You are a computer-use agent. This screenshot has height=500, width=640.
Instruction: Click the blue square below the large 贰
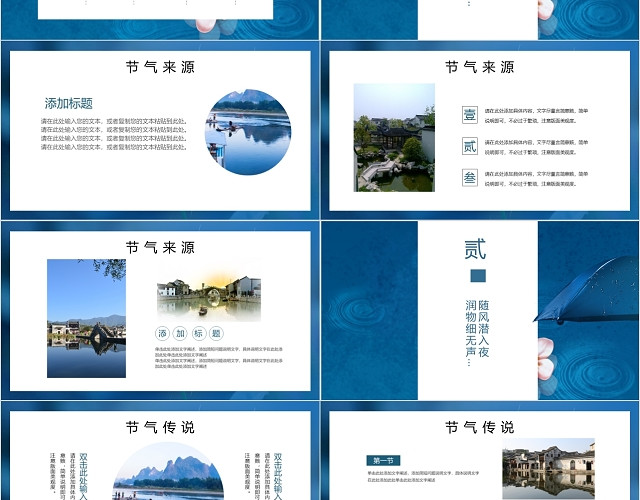[478, 276]
